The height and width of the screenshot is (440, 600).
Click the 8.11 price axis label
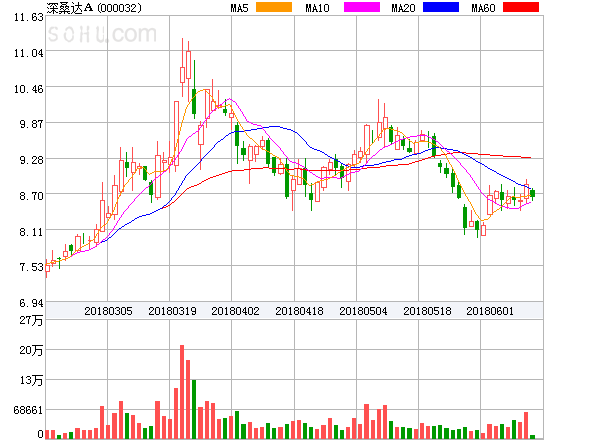coord(31,232)
